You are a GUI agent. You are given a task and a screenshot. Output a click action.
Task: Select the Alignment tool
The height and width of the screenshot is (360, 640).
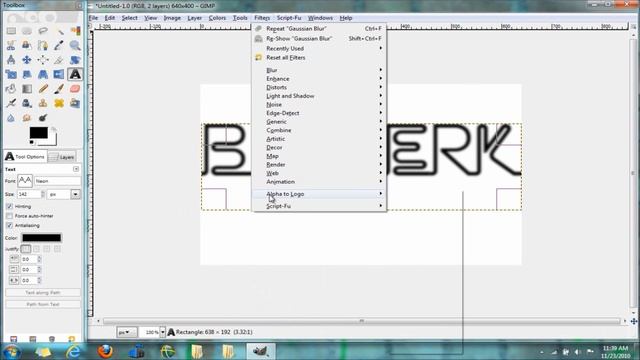point(43,60)
